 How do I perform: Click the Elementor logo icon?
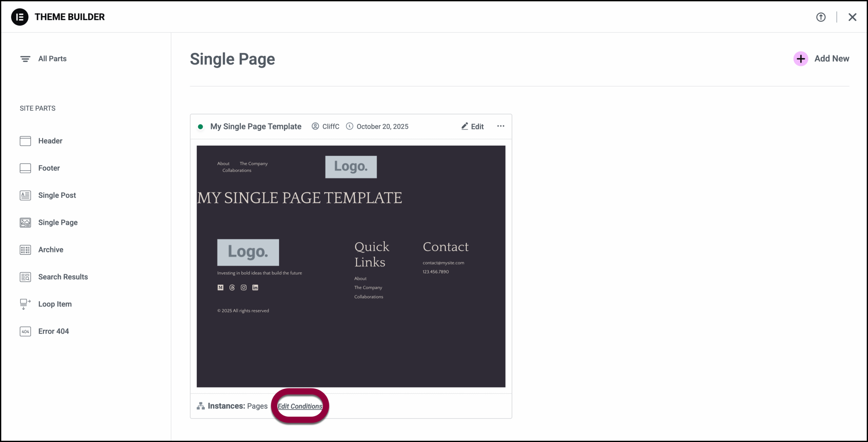(x=20, y=17)
